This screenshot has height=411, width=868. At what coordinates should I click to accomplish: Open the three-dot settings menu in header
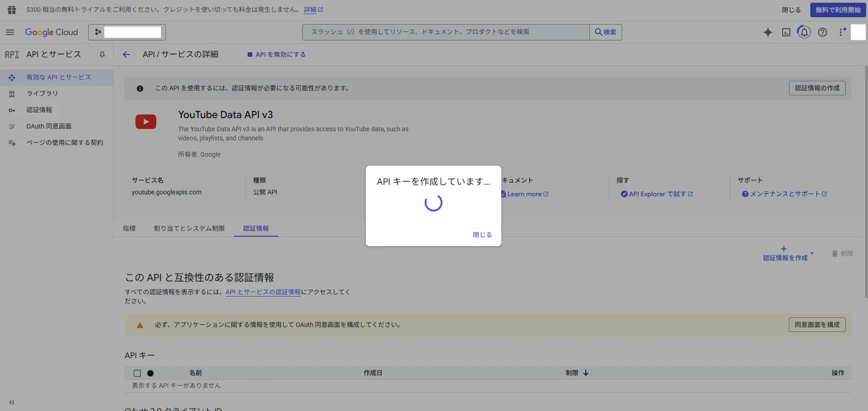tap(842, 32)
